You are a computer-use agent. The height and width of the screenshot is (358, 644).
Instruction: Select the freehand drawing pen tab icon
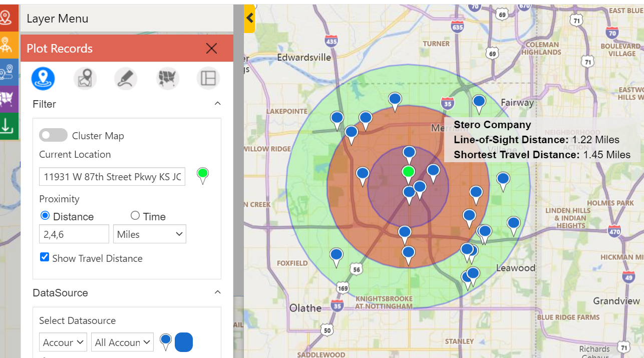126,79
